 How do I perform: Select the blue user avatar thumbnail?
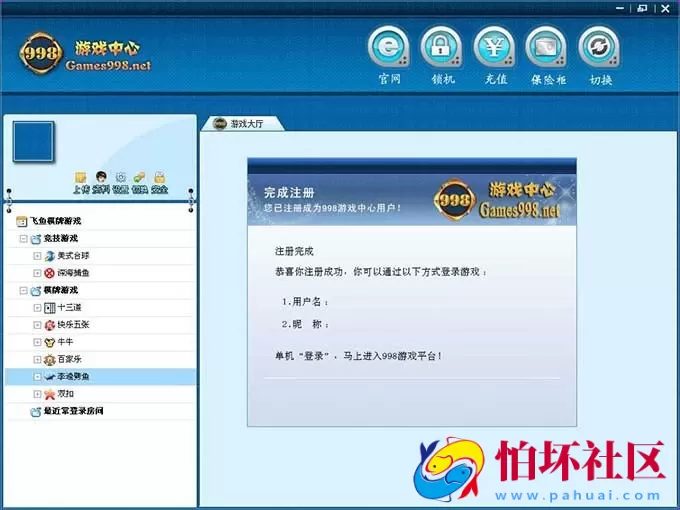tap(33, 142)
